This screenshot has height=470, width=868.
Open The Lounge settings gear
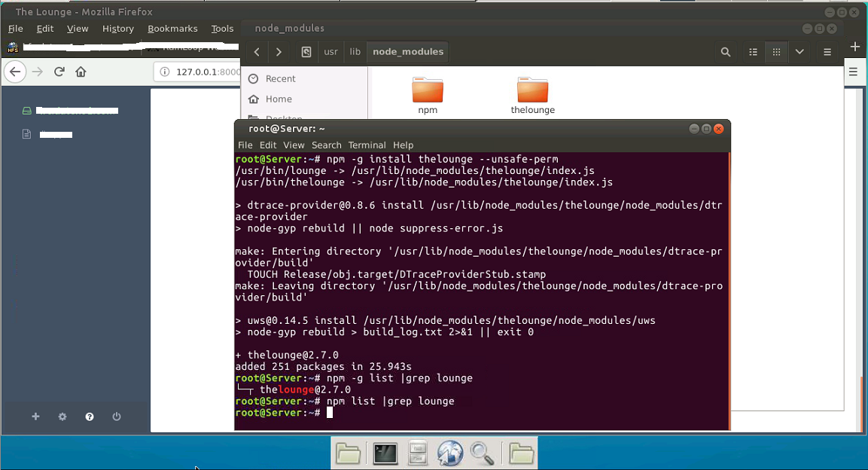coord(62,417)
